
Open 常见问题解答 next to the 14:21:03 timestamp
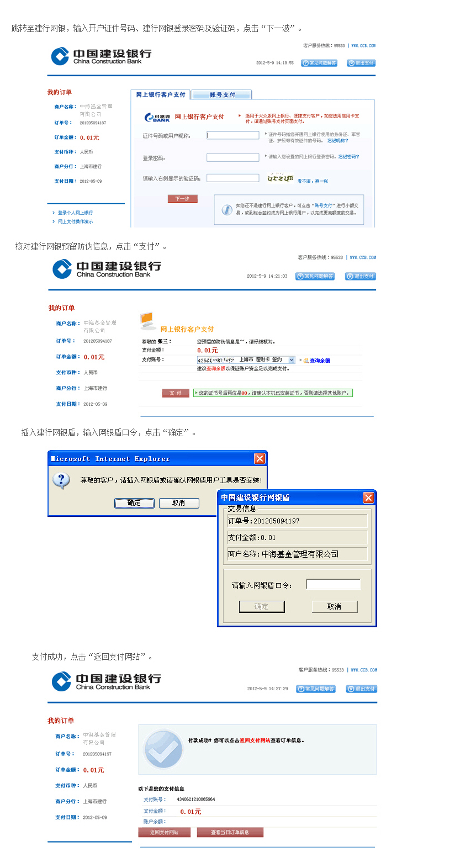315,276
